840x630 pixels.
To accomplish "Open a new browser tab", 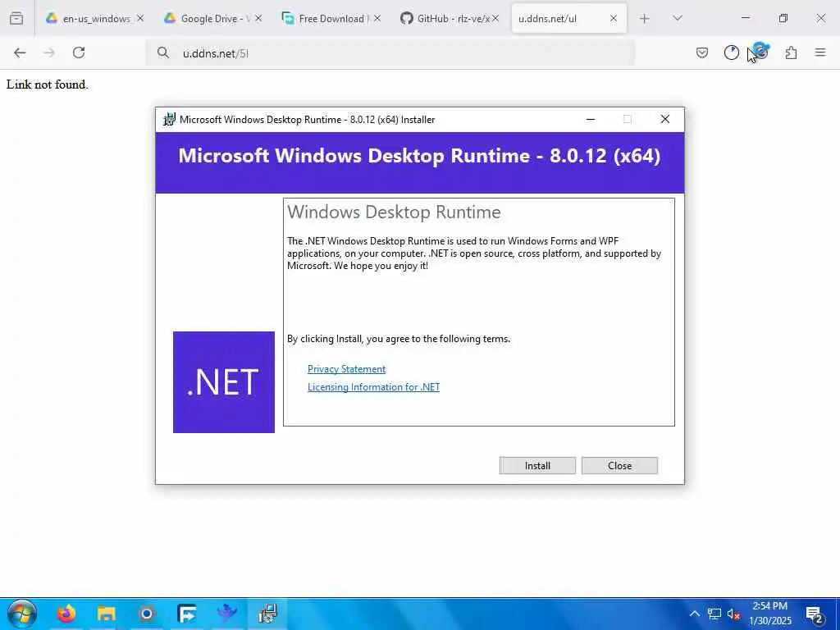I will tap(645, 19).
